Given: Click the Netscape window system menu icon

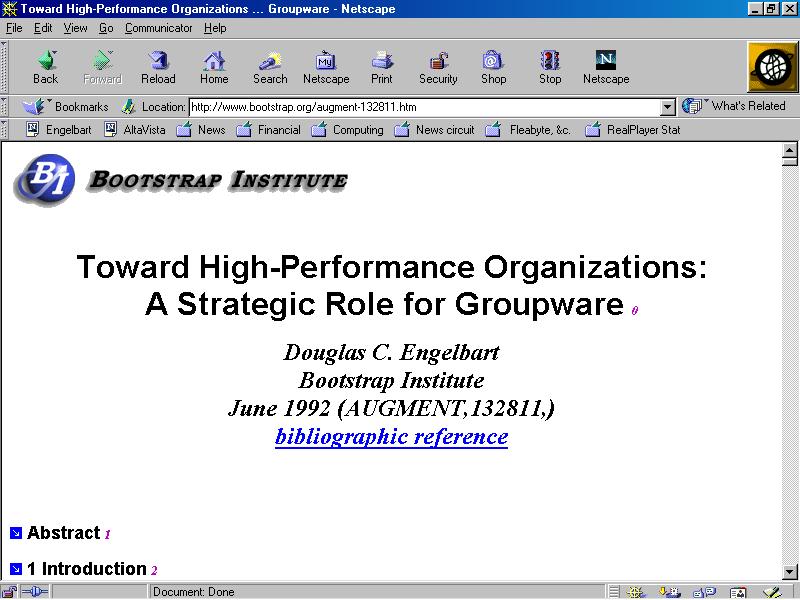Looking at the screenshot, I should 9,9.
